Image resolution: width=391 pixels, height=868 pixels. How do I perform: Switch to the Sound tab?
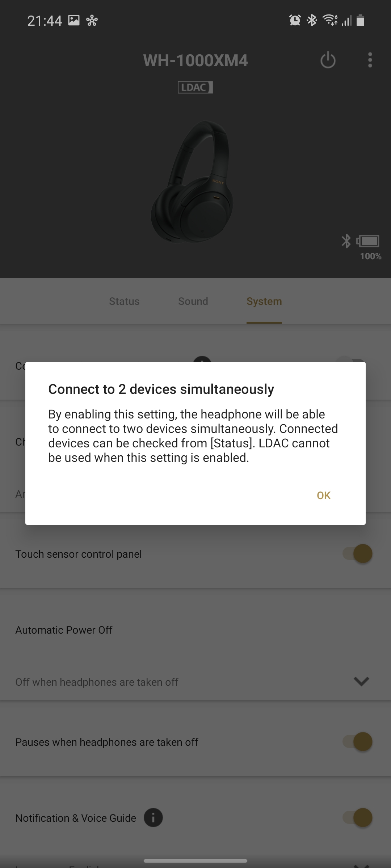193,301
